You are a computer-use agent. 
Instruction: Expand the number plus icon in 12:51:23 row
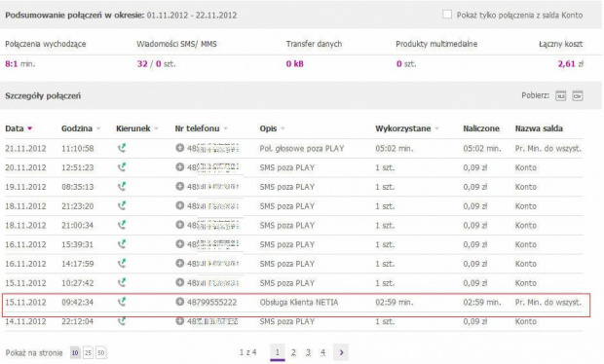(179, 167)
